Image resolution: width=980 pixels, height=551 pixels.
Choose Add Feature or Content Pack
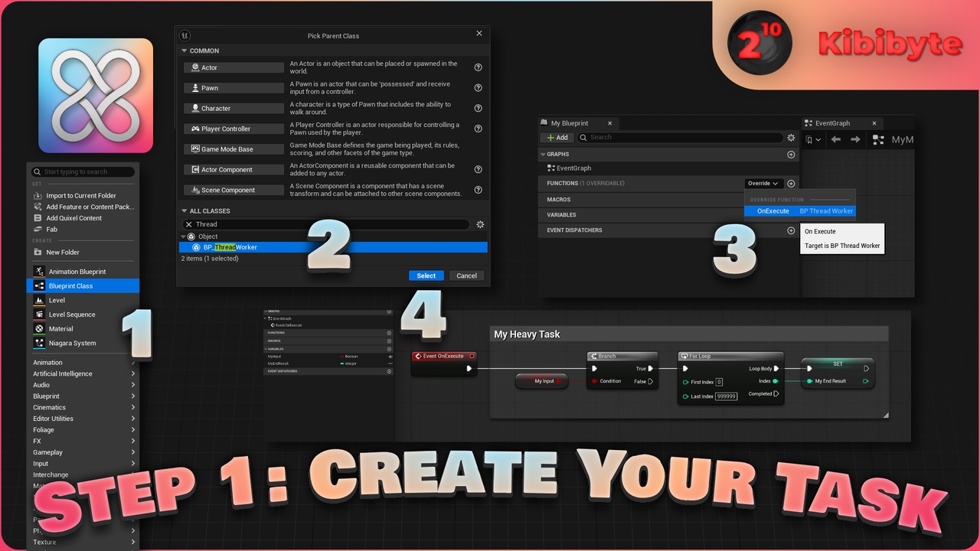(x=83, y=207)
